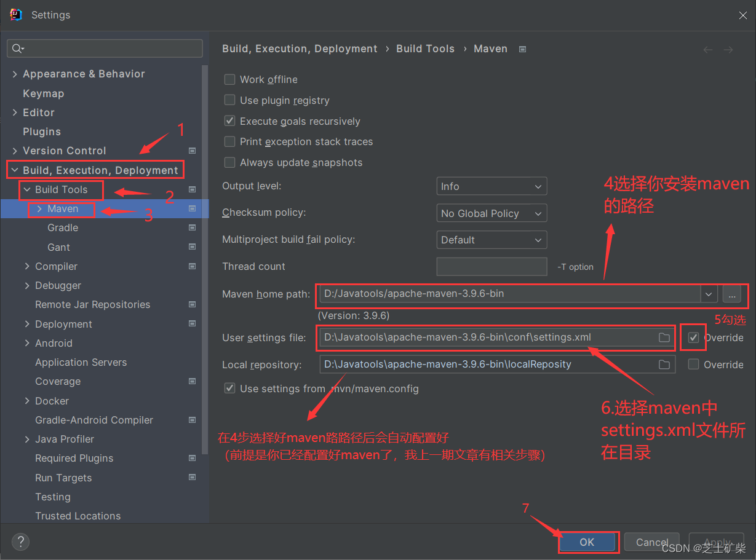Click the search magnifier icon in settings
The height and width of the screenshot is (560, 756).
[17, 49]
